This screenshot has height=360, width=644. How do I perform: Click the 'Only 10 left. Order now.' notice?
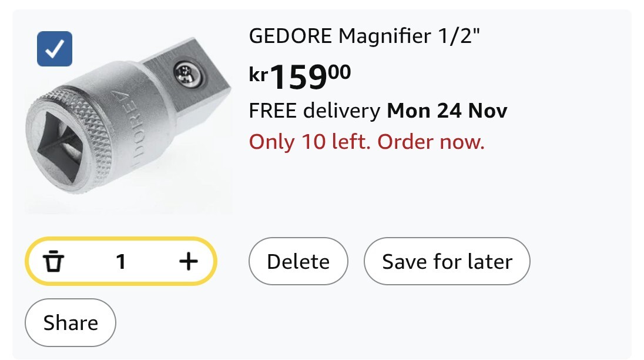pyautogui.click(x=367, y=142)
